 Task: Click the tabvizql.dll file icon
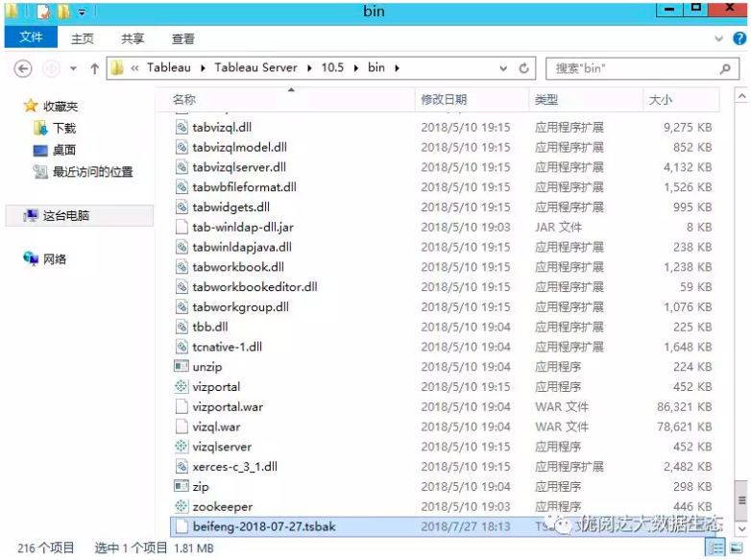click(182, 127)
